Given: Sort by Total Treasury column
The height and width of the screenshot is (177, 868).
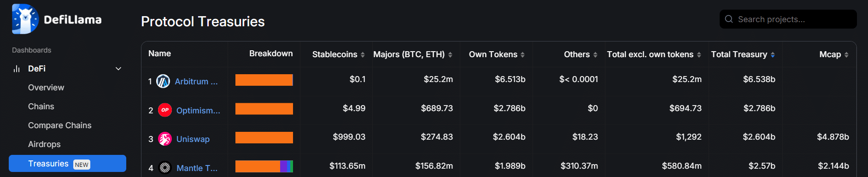Looking at the screenshot, I should click(773, 55).
